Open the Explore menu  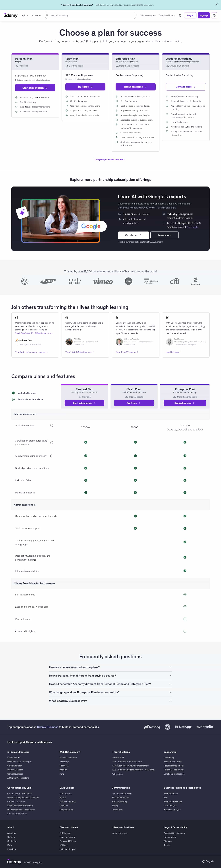(x=24, y=16)
